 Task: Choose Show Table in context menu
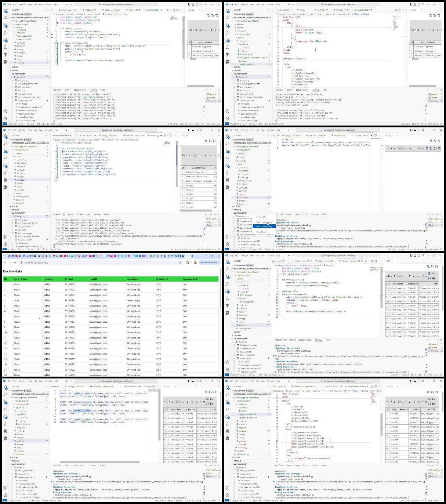coord(261,217)
